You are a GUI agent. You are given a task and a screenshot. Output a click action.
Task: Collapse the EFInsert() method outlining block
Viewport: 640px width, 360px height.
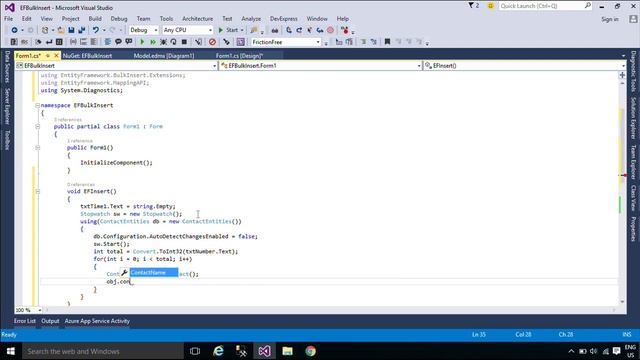click(x=38, y=191)
